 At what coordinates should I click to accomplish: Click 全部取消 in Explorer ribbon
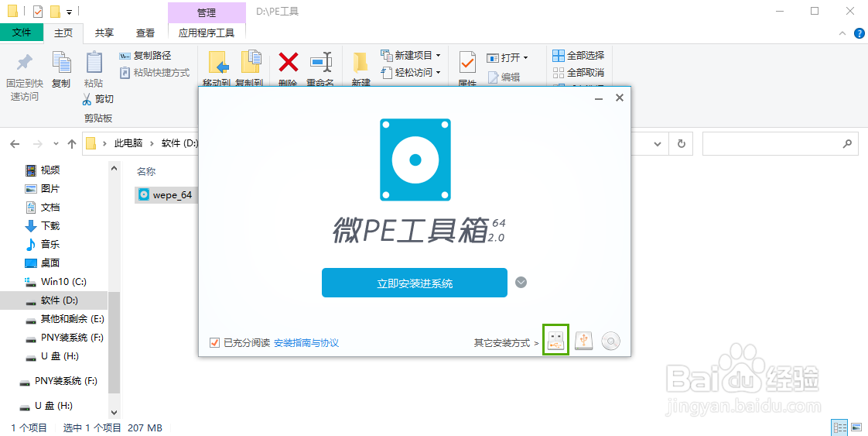[579, 73]
